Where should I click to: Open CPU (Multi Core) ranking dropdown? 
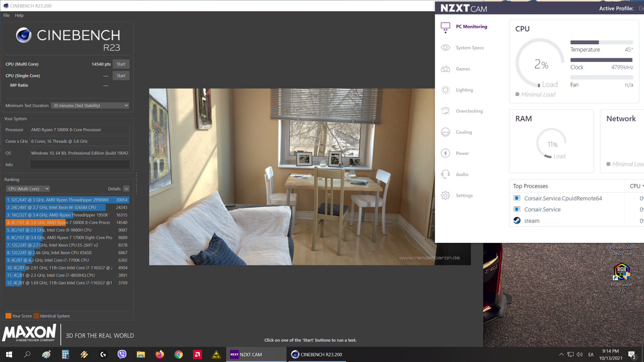[x=28, y=189]
